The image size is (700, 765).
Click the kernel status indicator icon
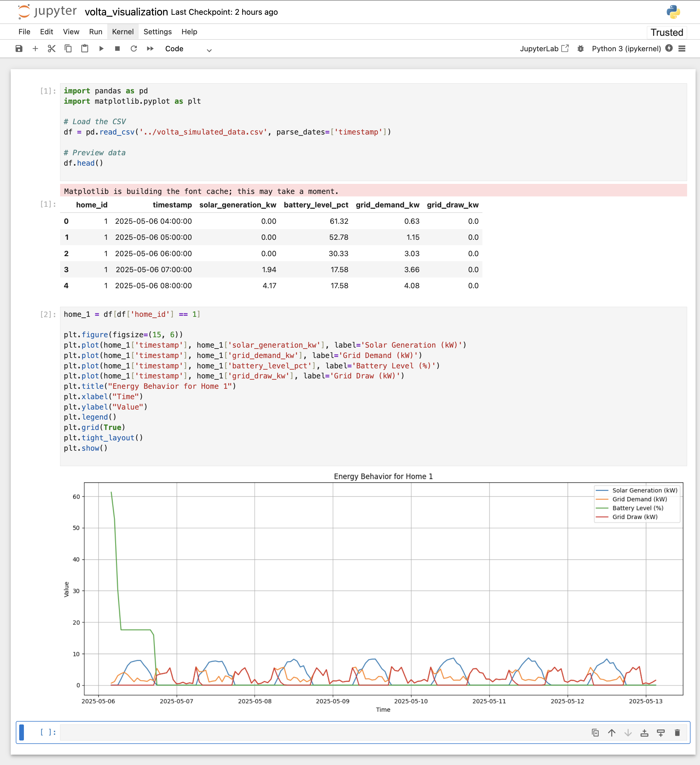(x=669, y=48)
